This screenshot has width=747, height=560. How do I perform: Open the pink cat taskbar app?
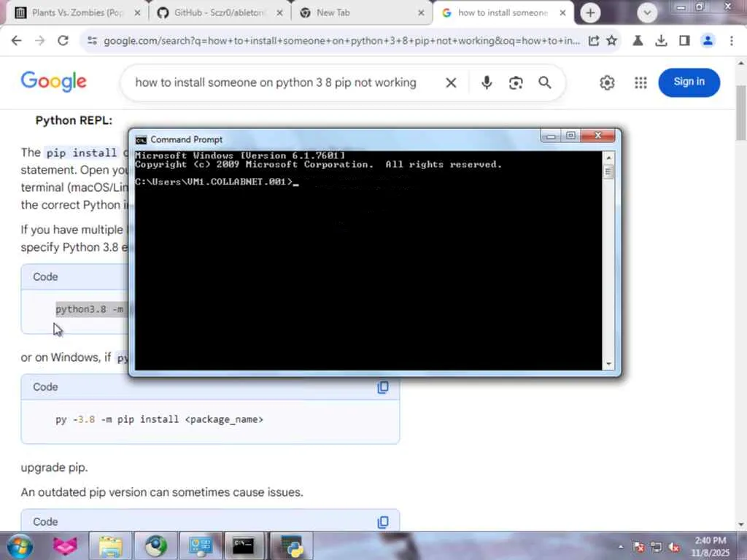click(x=65, y=545)
